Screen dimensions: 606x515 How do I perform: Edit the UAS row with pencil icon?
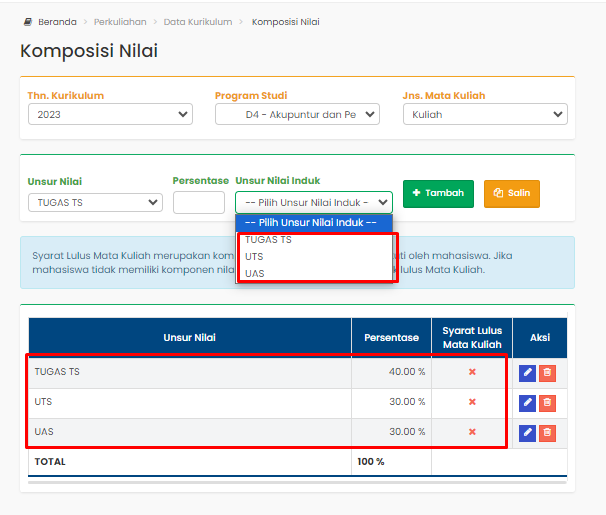527,433
